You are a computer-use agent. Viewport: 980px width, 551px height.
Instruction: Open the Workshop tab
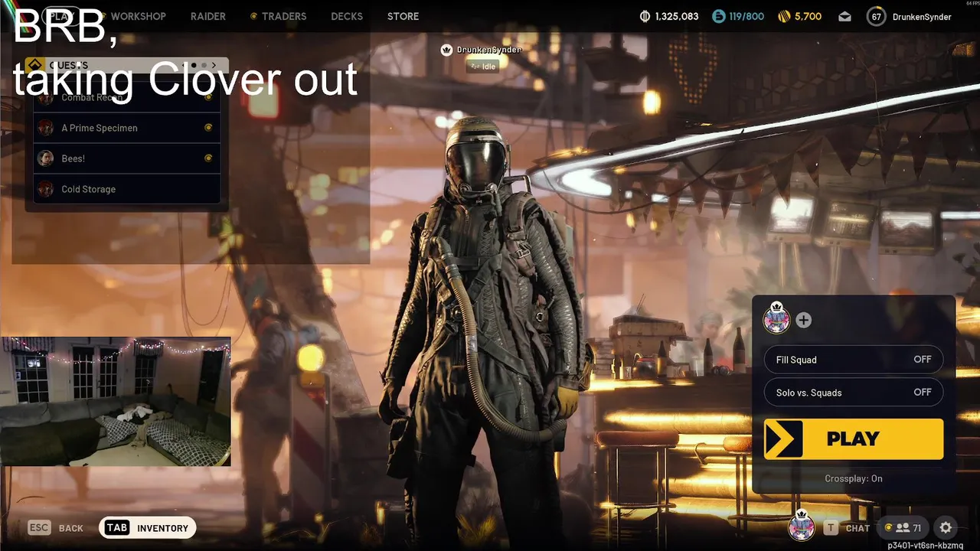tap(139, 16)
